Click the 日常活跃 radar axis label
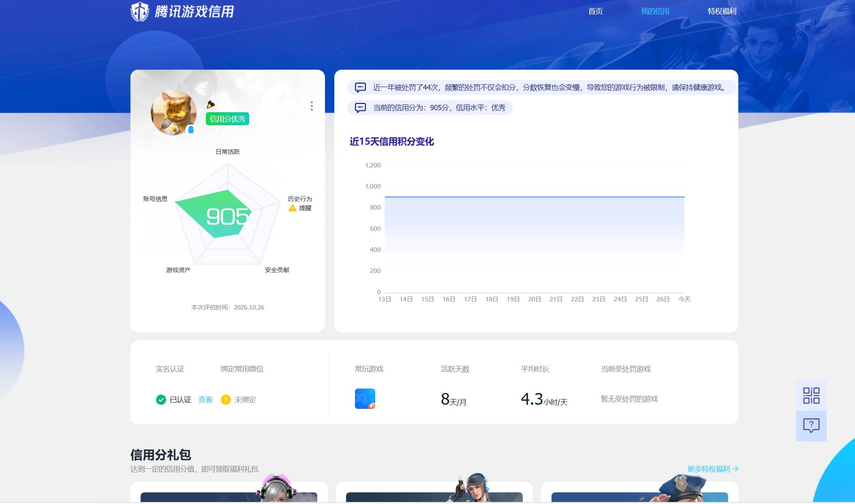 click(228, 152)
